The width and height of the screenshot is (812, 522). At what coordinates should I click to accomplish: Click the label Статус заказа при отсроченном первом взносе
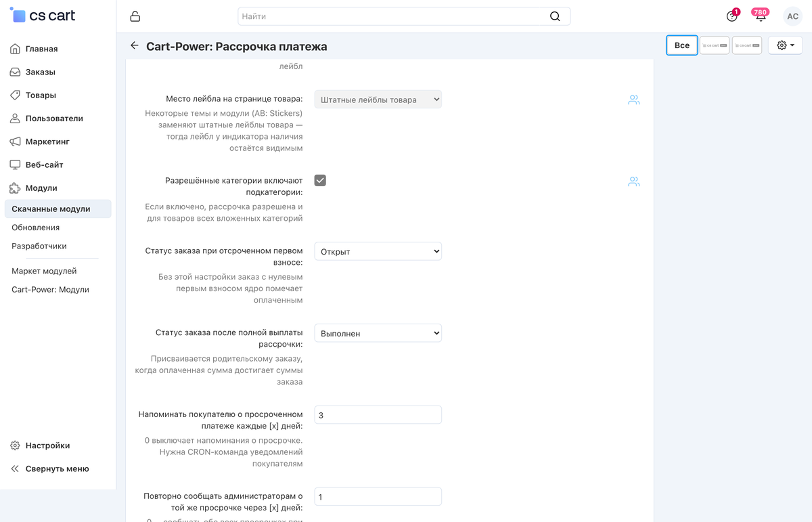point(224,256)
